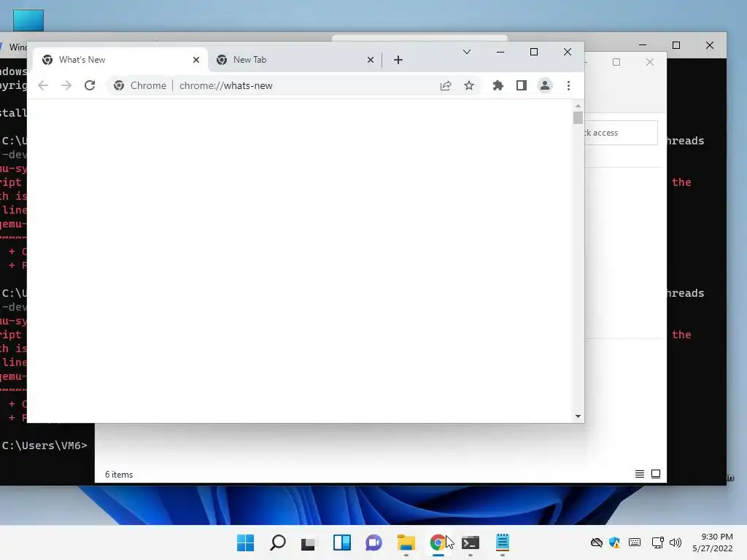Image resolution: width=747 pixels, height=560 pixels.
Task: Minimize the Windows Terminal window
Action: click(x=643, y=45)
